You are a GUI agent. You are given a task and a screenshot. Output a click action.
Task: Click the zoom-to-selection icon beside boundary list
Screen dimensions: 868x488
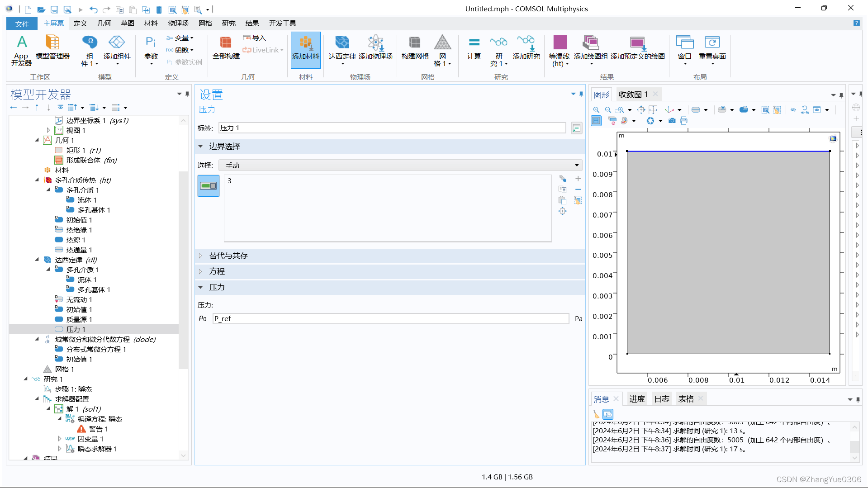[x=562, y=211]
